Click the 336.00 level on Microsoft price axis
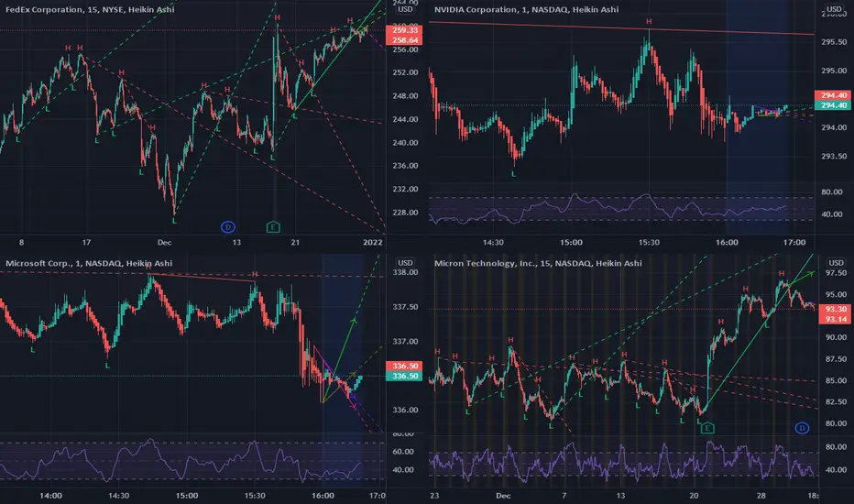 (405, 410)
